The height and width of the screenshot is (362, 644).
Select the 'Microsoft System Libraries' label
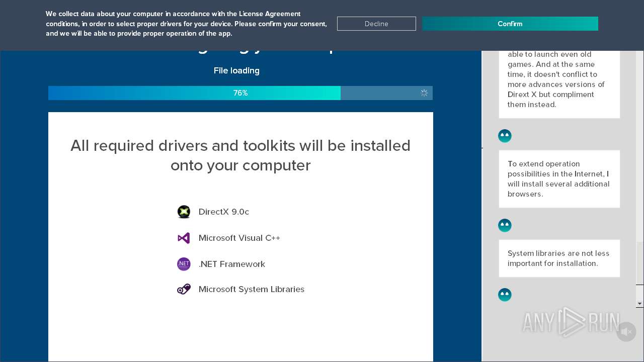click(252, 289)
